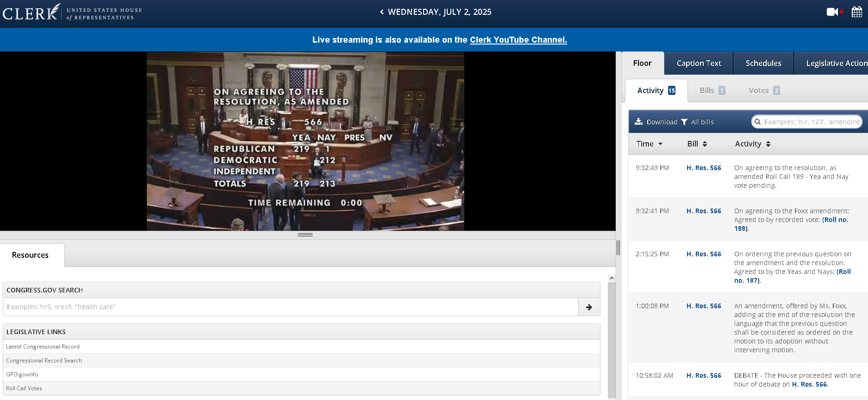
Task: Click the resources scrollbar up arrow
Action: tap(612, 279)
